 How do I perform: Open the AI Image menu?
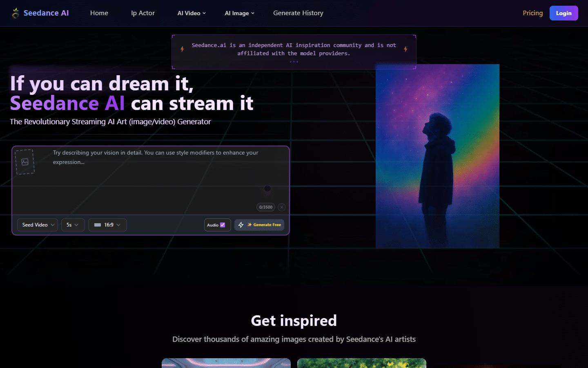tap(240, 13)
